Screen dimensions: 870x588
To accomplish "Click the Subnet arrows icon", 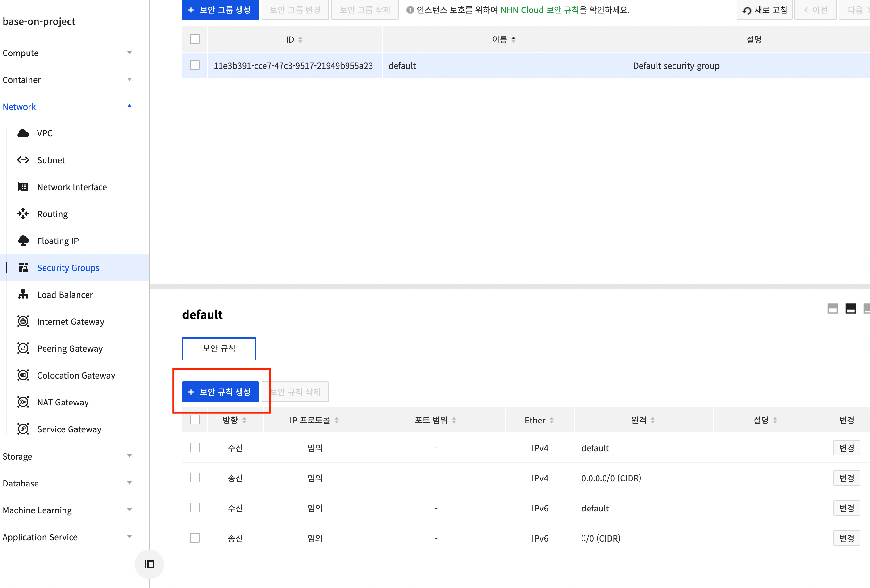I will pyautogui.click(x=23, y=160).
